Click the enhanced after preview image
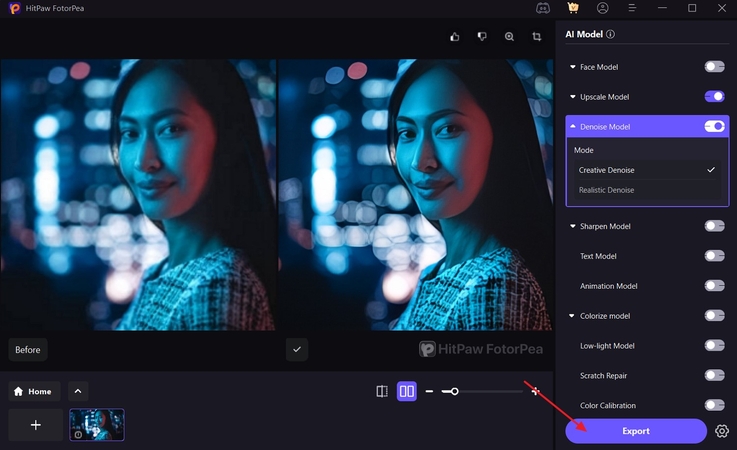Screen dimensions: 737x450 coord(416,194)
